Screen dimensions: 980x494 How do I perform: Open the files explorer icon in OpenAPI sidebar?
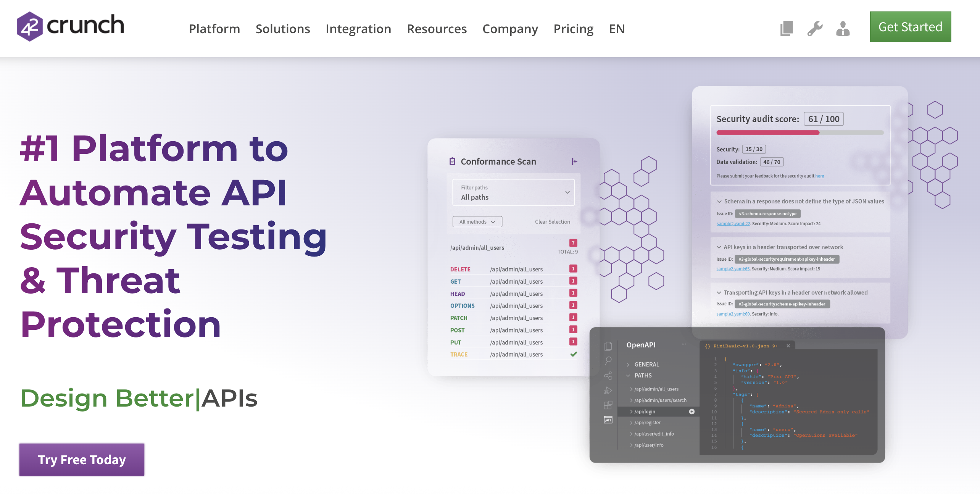608,346
